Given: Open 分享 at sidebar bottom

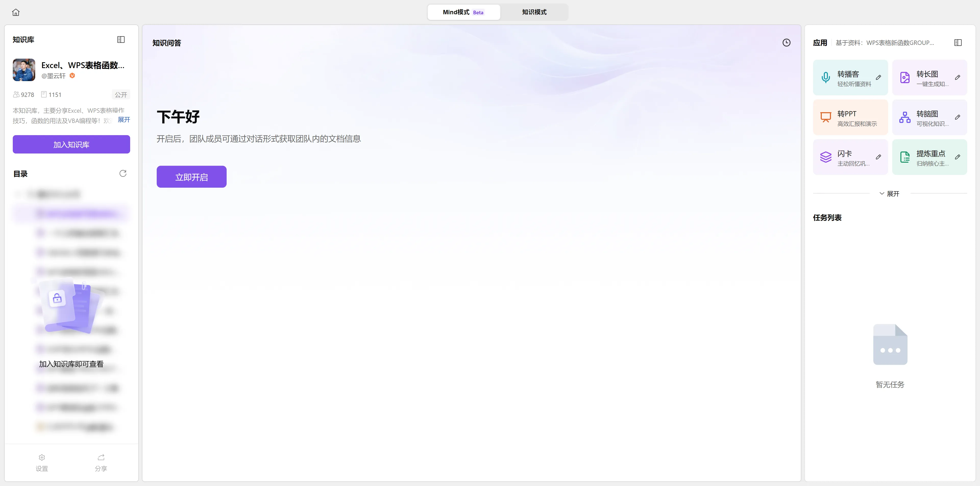Looking at the screenshot, I should pyautogui.click(x=101, y=463).
